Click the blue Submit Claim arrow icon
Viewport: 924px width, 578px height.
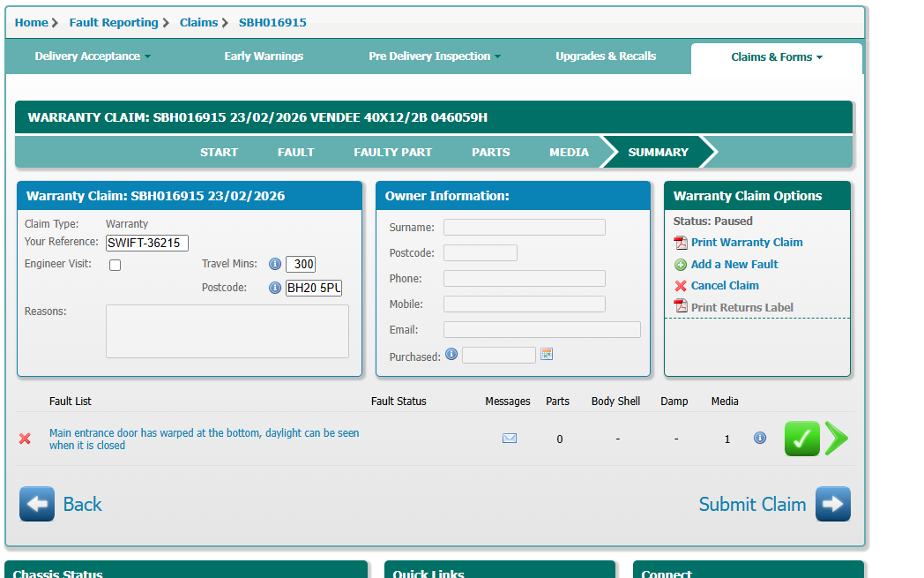pyautogui.click(x=833, y=504)
